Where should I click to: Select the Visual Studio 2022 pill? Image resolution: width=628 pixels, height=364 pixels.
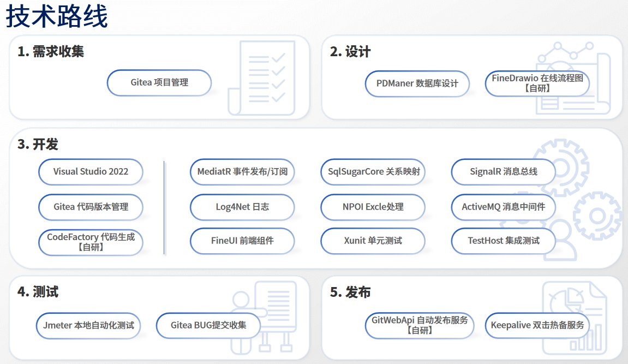coord(91,172)
